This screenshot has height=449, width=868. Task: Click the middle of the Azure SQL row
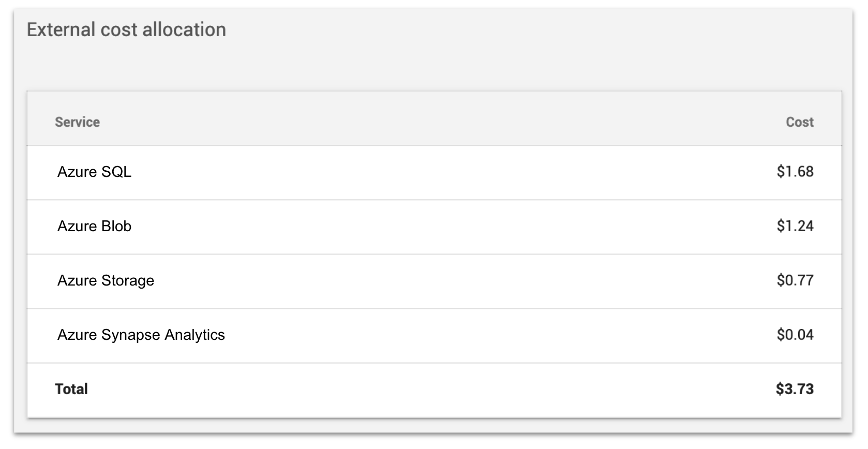[435, 173]
